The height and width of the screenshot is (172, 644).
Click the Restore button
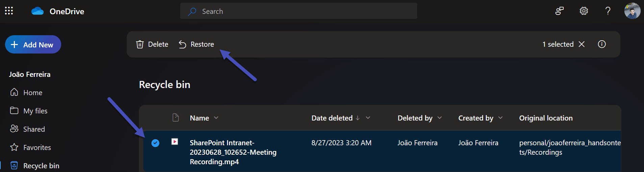[x=196, y=44]
